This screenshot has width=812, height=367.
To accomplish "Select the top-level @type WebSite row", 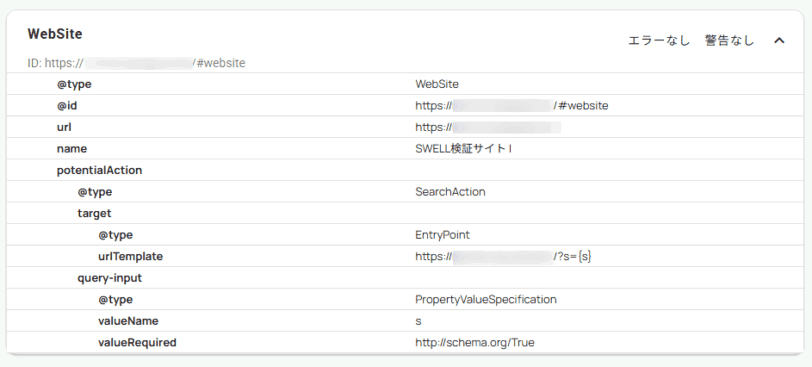I will pos(405,84).
